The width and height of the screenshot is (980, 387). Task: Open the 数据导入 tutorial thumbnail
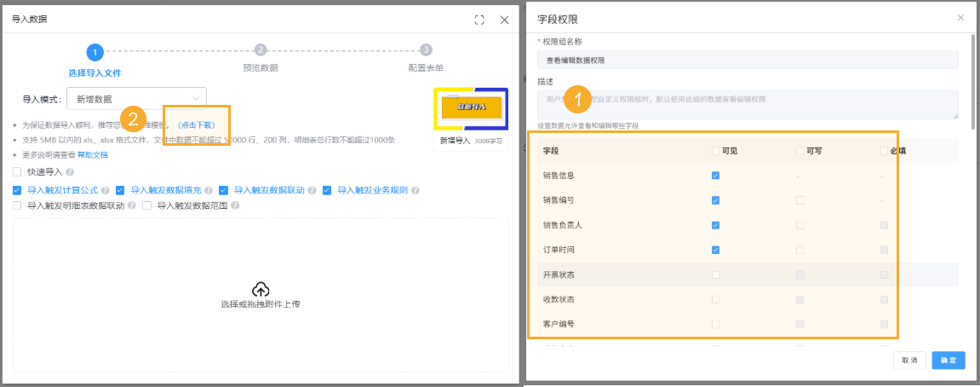(x=471, y=109)
